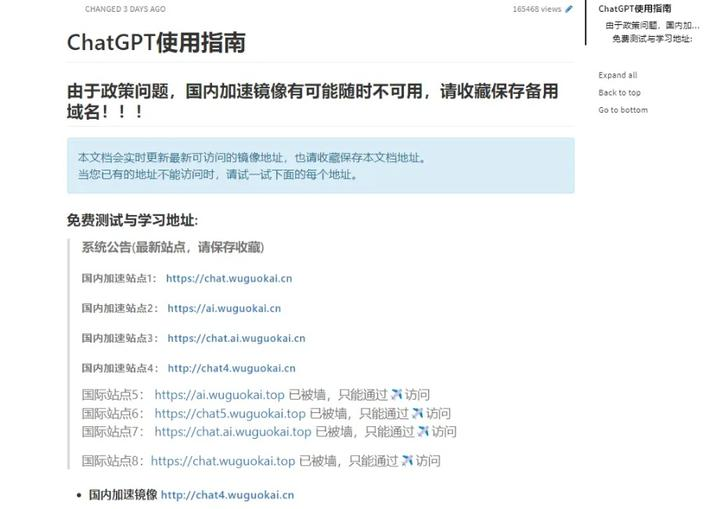Click the 国际站点5 label
Image resolution: width=720 pixels, height=509 pixels.
[x=112, y=395]
